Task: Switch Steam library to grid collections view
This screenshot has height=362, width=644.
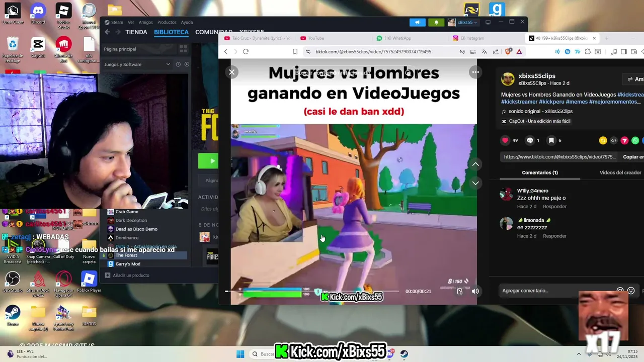Action: click(183, 49)
